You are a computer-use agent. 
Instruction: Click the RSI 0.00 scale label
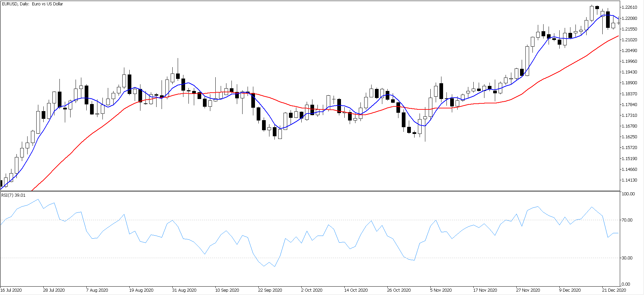pyautogui.click(x=626, y=284)
